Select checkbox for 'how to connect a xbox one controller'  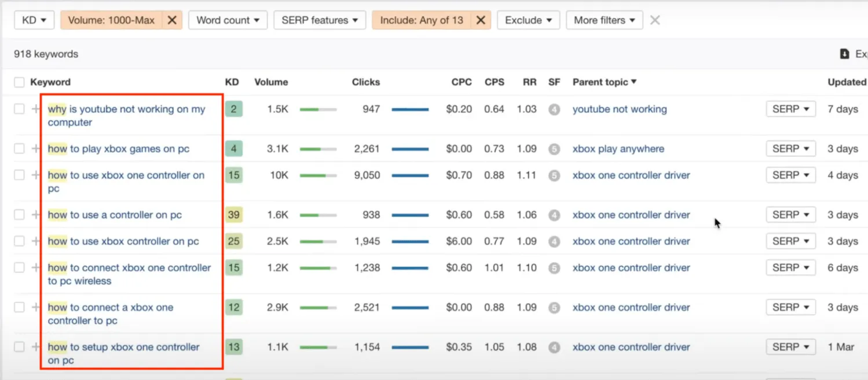pyautogui.click(x=19, y=307)
